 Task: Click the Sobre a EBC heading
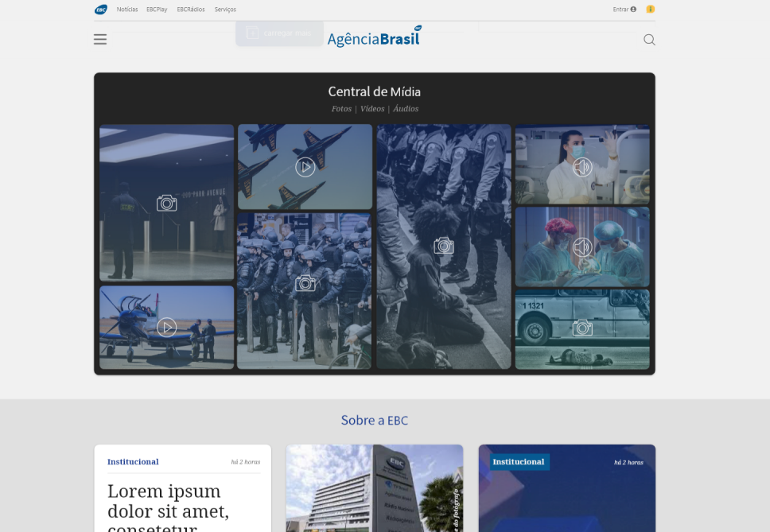coord(374,421)
